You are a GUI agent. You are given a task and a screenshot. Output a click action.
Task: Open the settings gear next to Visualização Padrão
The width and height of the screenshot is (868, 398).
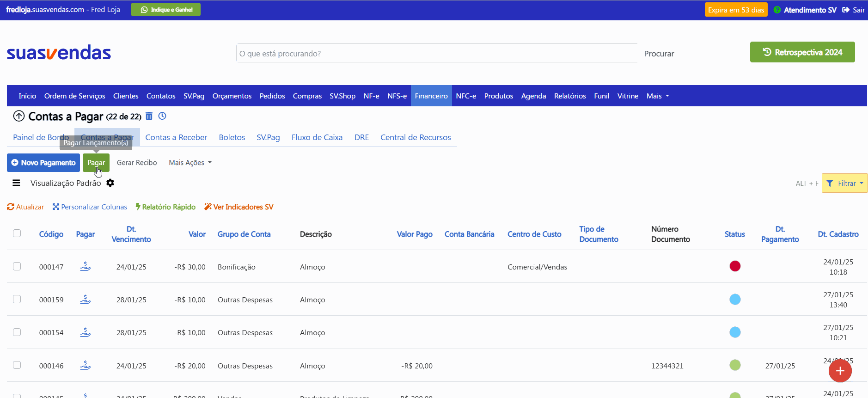[110, 183]
